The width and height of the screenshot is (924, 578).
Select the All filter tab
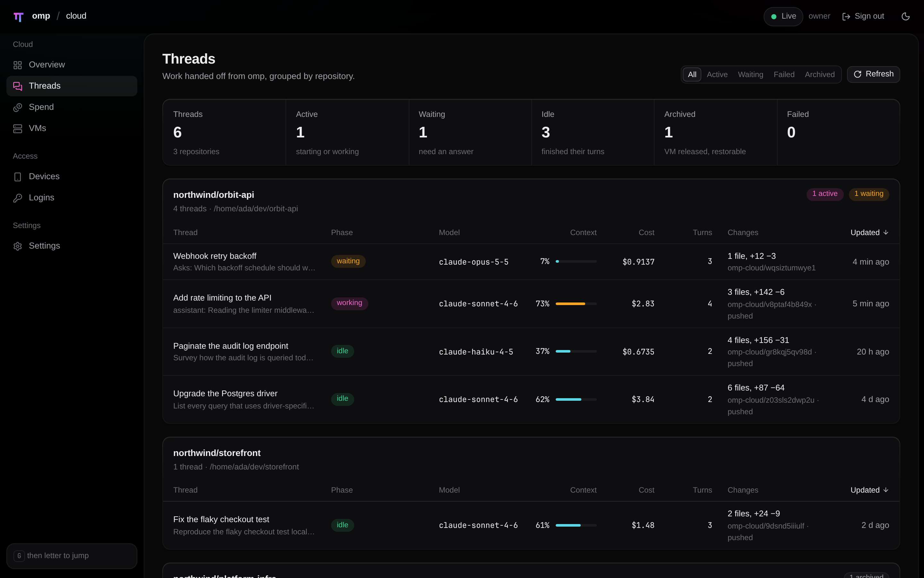[692, 74]
